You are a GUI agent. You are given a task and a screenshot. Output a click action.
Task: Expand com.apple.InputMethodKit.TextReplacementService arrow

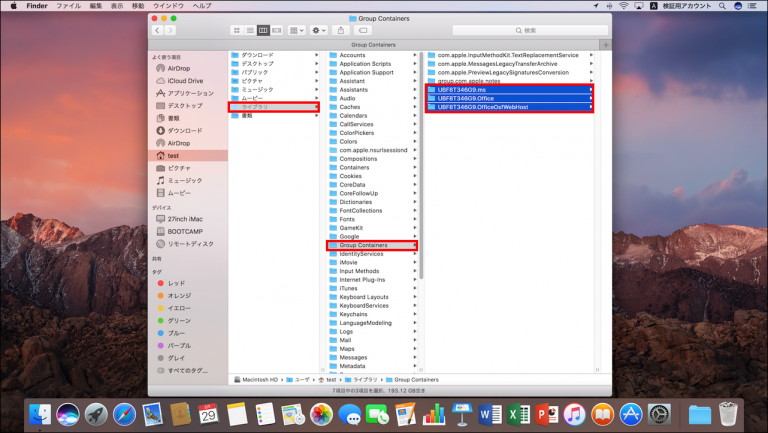click(x=591, y=55)
